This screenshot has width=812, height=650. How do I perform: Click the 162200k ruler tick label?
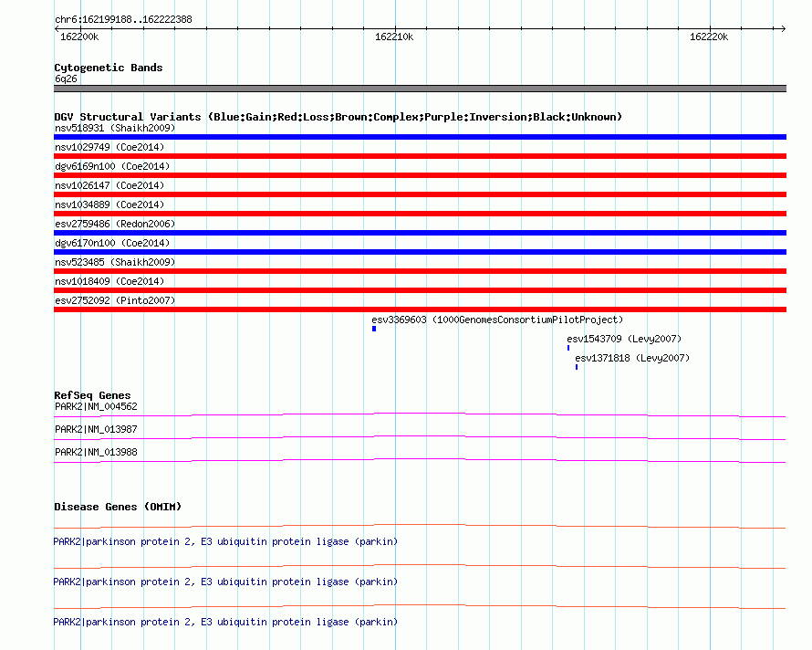click(79, 37)
